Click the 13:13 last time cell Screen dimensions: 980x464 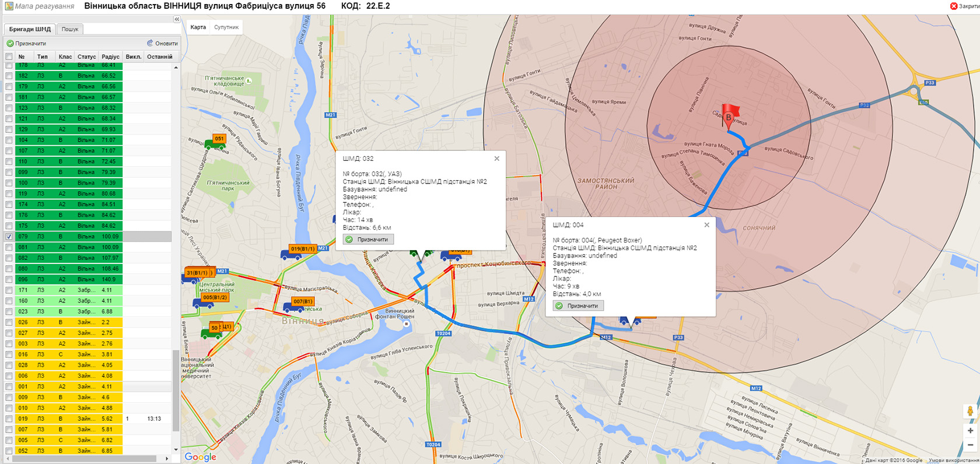[x=154, y=419]
